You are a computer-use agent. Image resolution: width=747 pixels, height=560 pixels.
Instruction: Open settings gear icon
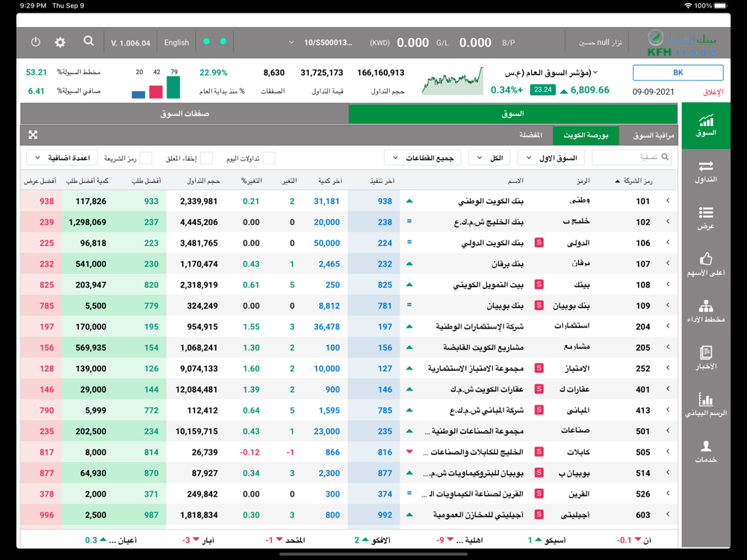[60, 42]
